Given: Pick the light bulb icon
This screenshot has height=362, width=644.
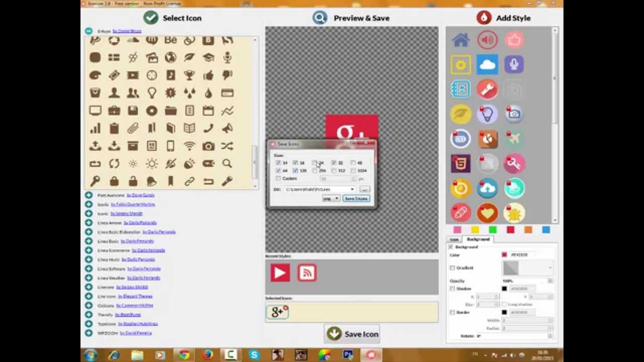Looking at the screenshot, I should tap(151, 93).
